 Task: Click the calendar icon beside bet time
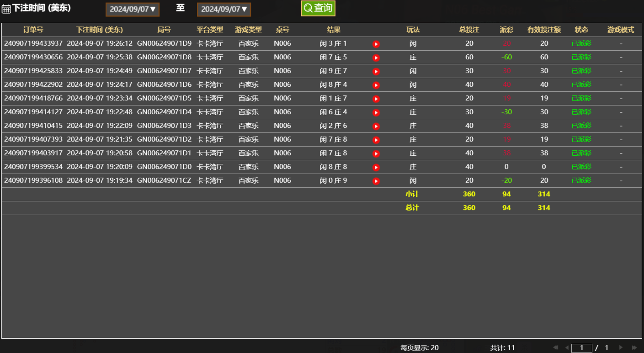(6, 9)
